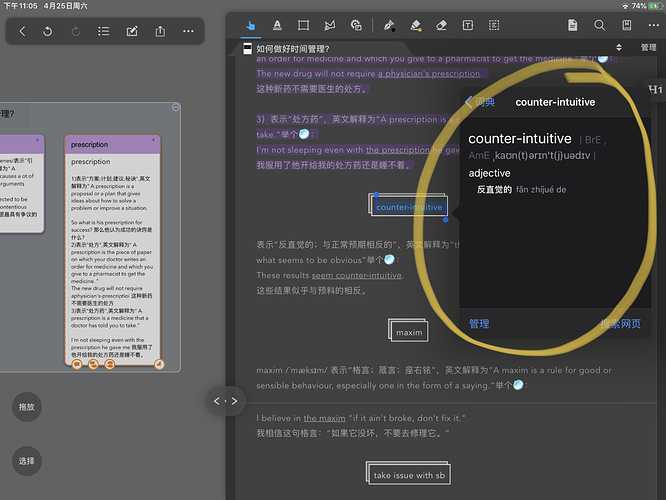Tap the take issue with sb box
The height and width of the screenshot is (500, 666).
409,475
